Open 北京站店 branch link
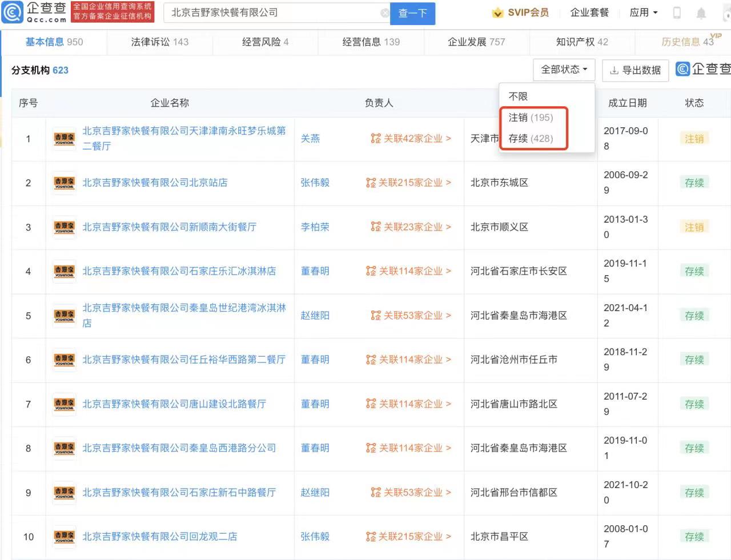Screen dimensions: 731x560 (155, 183)
